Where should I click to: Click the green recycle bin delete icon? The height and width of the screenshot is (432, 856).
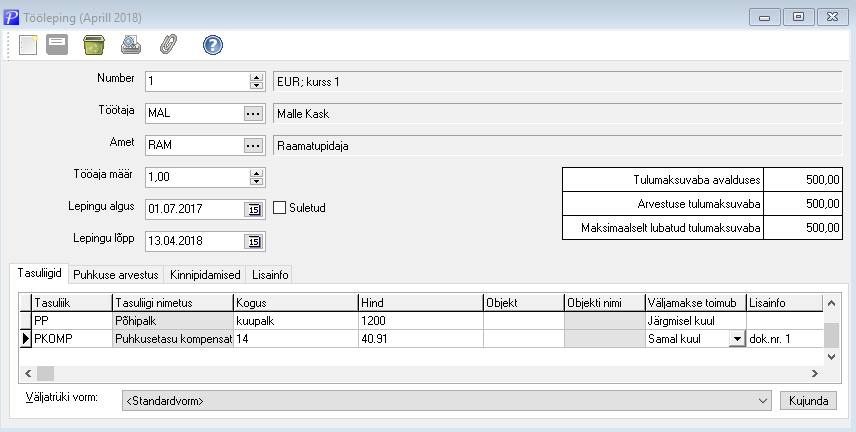pyautogui.click(x=94, y=45)
